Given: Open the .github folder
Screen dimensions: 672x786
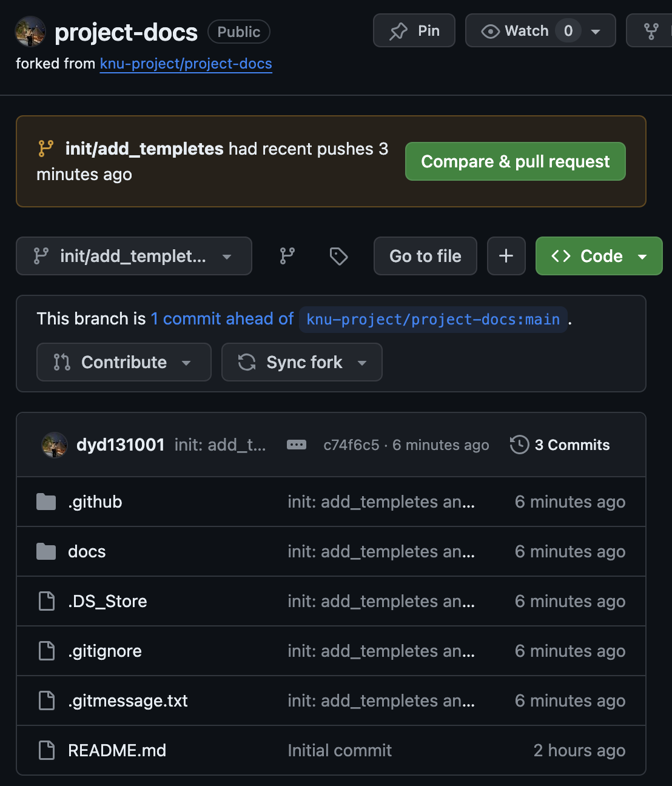Looking at the screenshot, I should [x=95, y=502].
